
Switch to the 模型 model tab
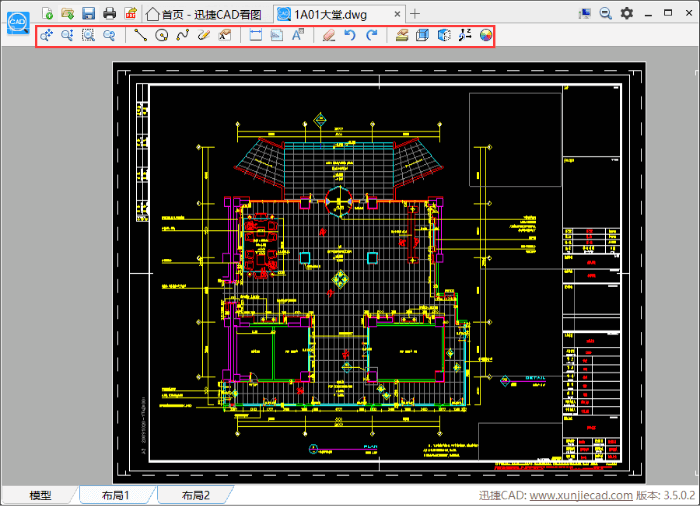coord(40,495)
